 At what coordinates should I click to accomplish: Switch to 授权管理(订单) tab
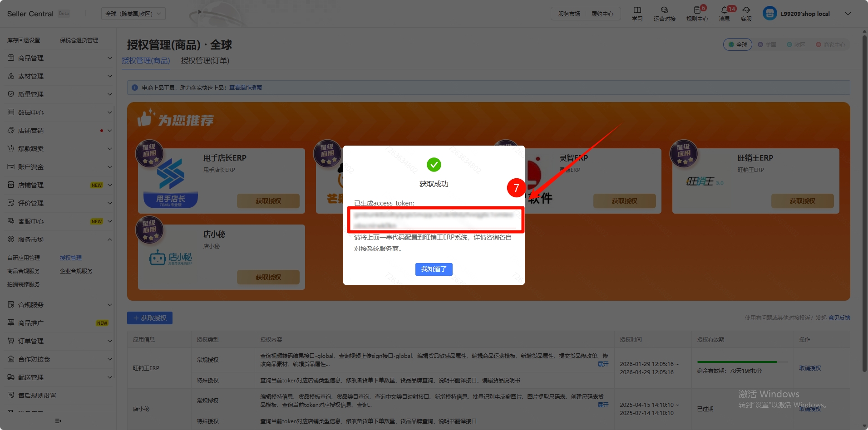click(x=205, y=60)
